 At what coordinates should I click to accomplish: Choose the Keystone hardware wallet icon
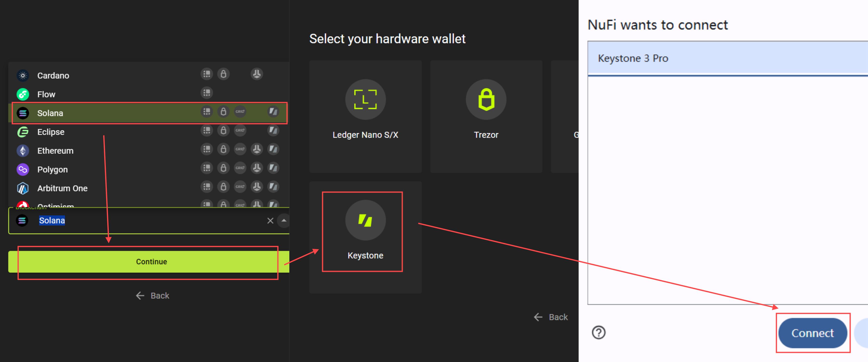click(x=365, y=220)
